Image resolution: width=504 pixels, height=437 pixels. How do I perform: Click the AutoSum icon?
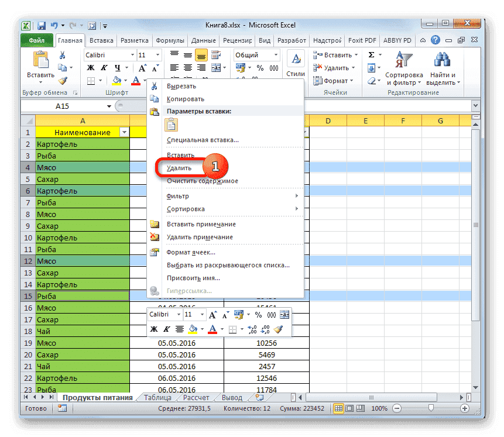pos(371,54)
